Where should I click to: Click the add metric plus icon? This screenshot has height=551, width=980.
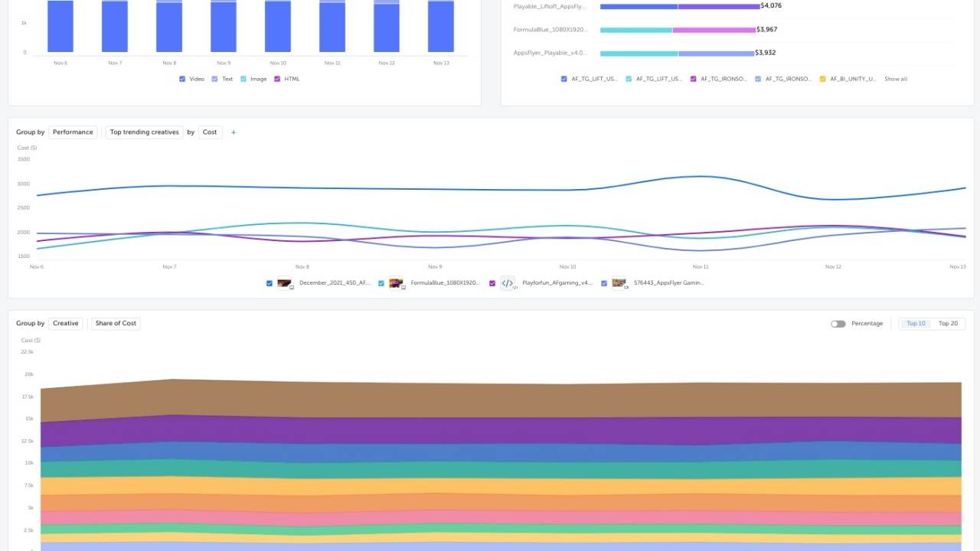pyautogui.click(x=234, y=132)
